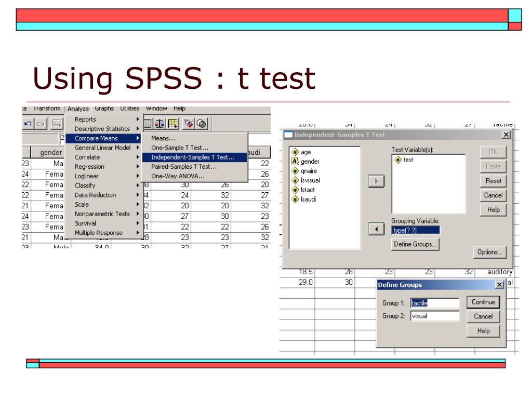
Task: Open the Help menu in menu bar
Action: pyautogui.click(x=179, y=109)
